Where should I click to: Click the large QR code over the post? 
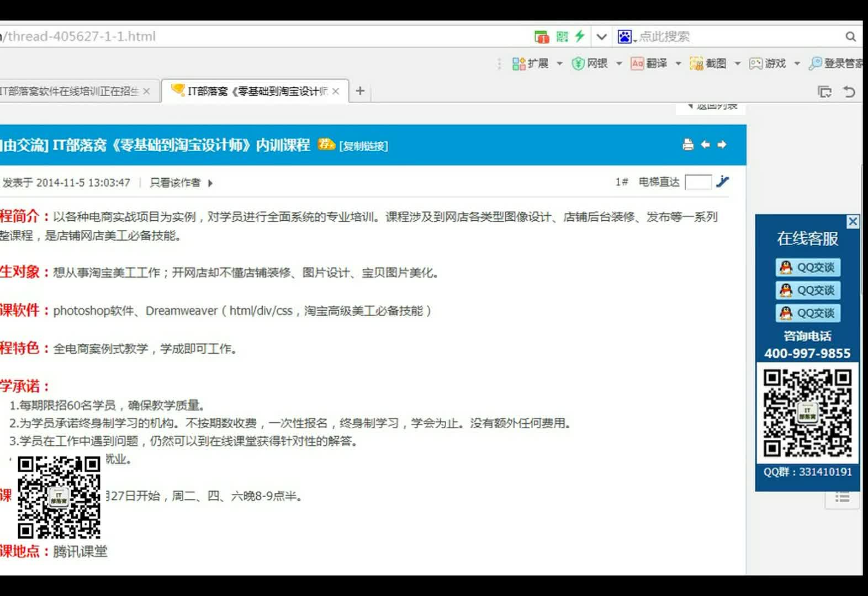(59, 497)
